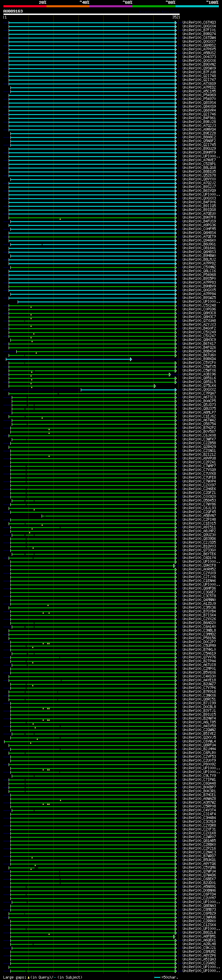Click the short cyan bar of UniRef100_B9RKD4
This screenshot has height=980, width=222.
pos(69,359)
